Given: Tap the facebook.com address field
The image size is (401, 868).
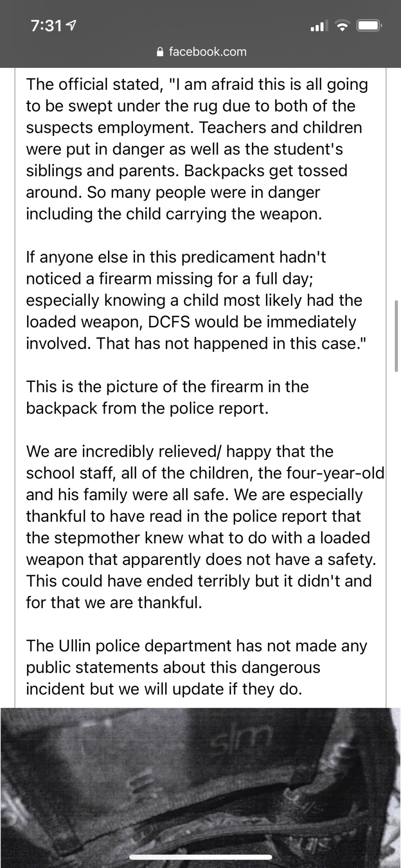Looking at the screenshot, I should coord(207,52).
